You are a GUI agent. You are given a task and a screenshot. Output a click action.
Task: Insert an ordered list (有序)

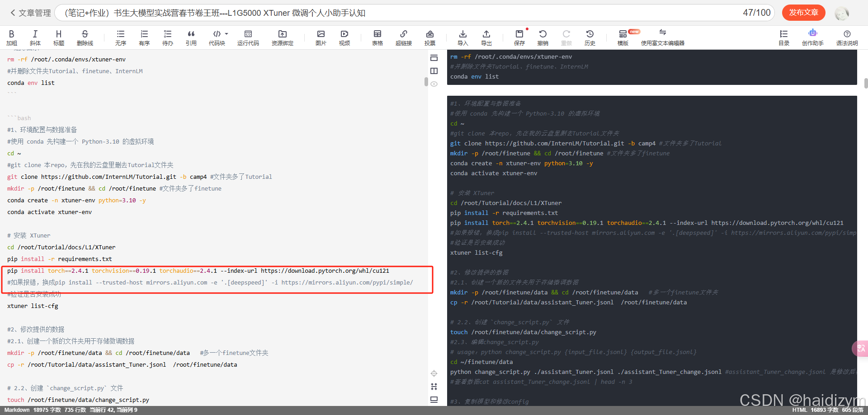click(x=144, y=37)
